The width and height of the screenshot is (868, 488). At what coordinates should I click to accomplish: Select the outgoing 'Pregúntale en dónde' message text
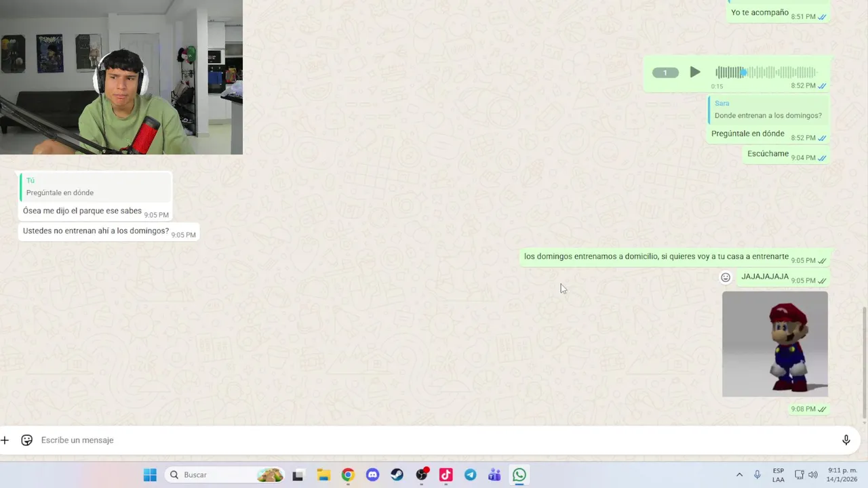(x=747, y=134)
